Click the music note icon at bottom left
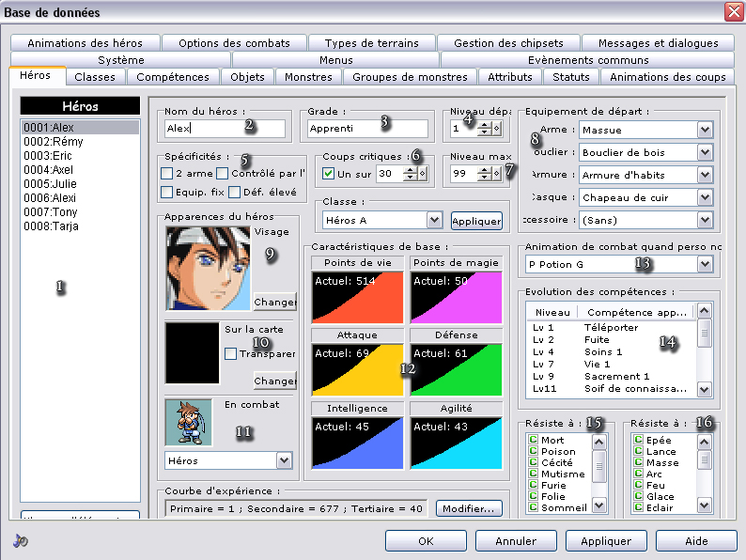 point(20,540)
